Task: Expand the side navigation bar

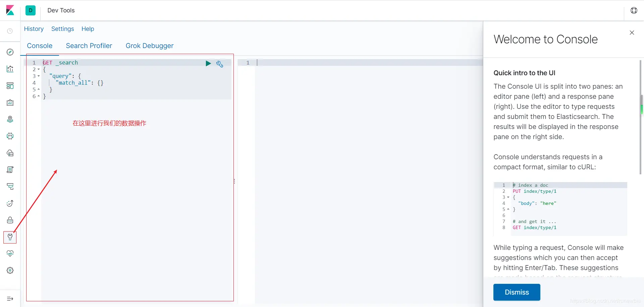Action: tap(10, 299)
